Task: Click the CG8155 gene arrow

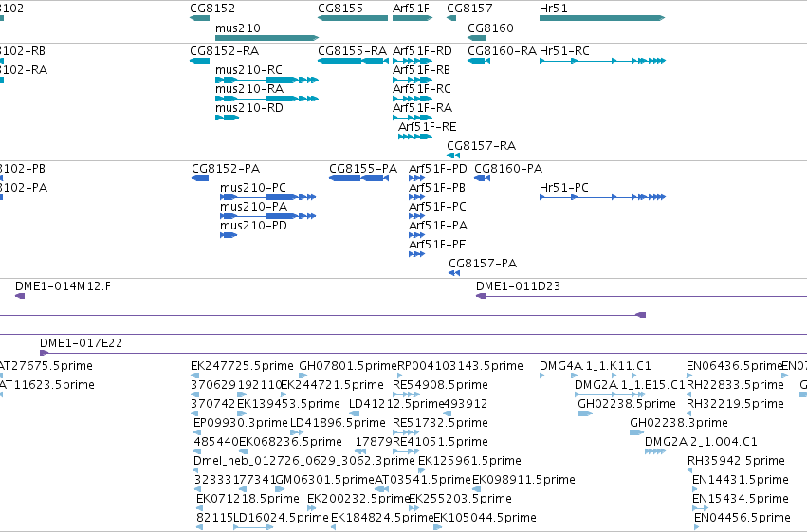Action: [353, 18]
